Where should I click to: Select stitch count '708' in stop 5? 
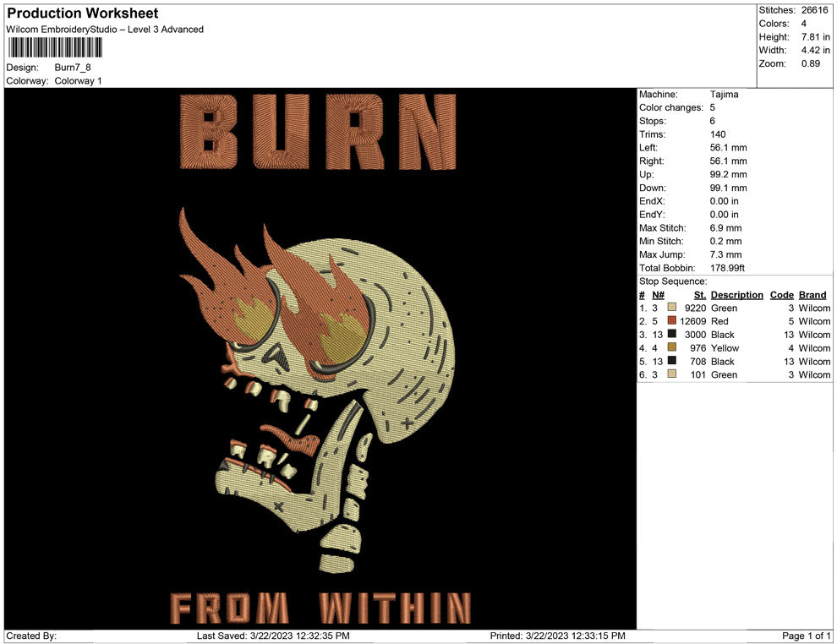coord(698,361)
